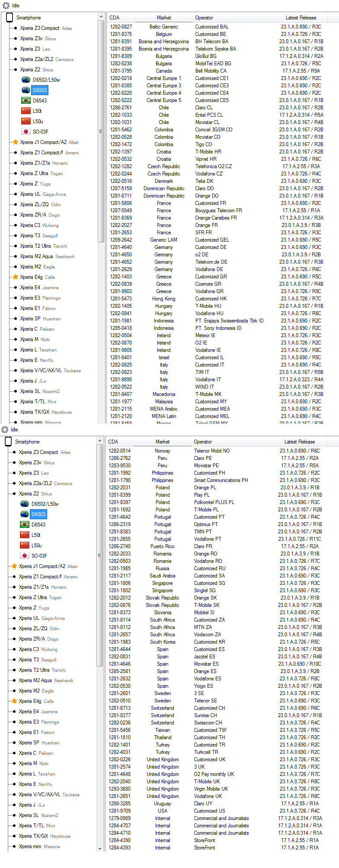Select globe icon beside D6502/L50w, lower window

tap(25, 504)
